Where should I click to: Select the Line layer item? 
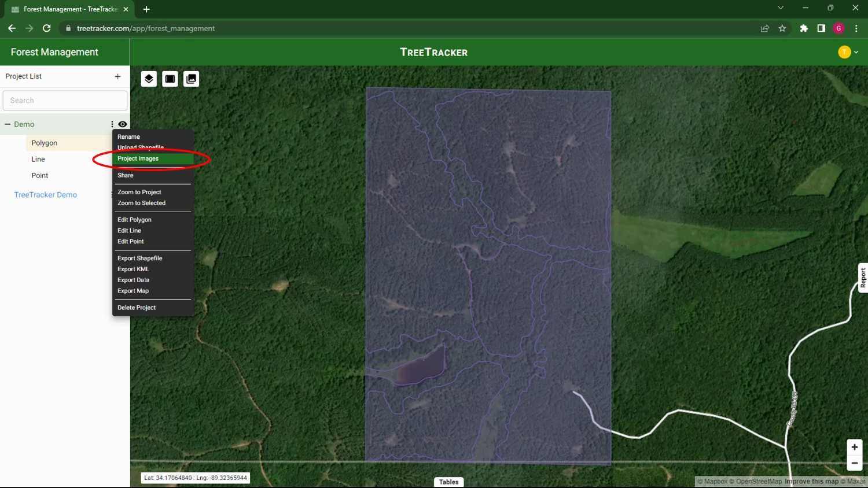pyautogui.click(x=38, y=159)
